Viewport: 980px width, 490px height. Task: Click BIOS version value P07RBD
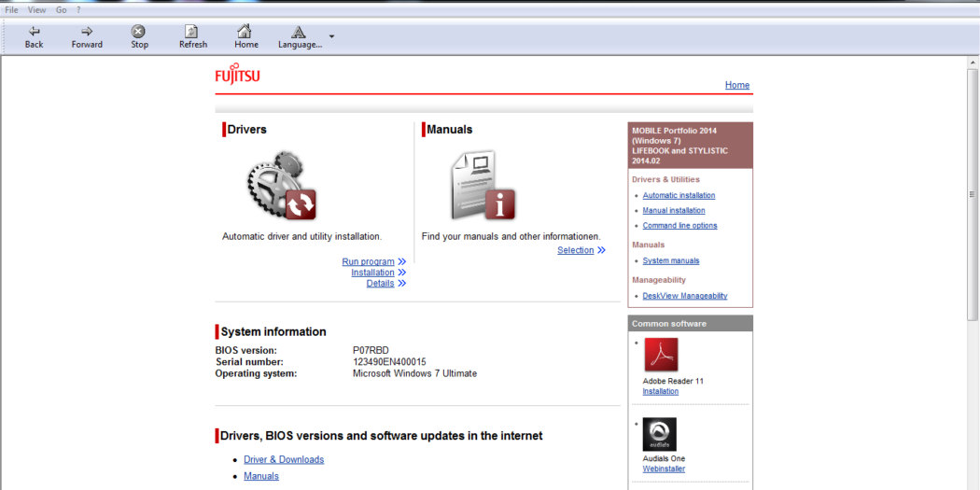(371, 351)
